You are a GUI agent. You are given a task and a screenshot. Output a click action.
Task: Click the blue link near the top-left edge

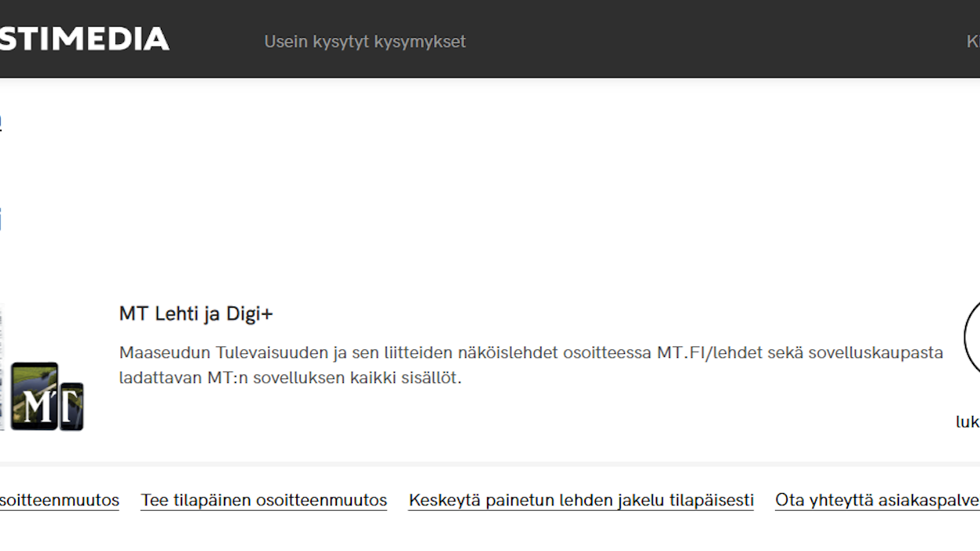2,120
